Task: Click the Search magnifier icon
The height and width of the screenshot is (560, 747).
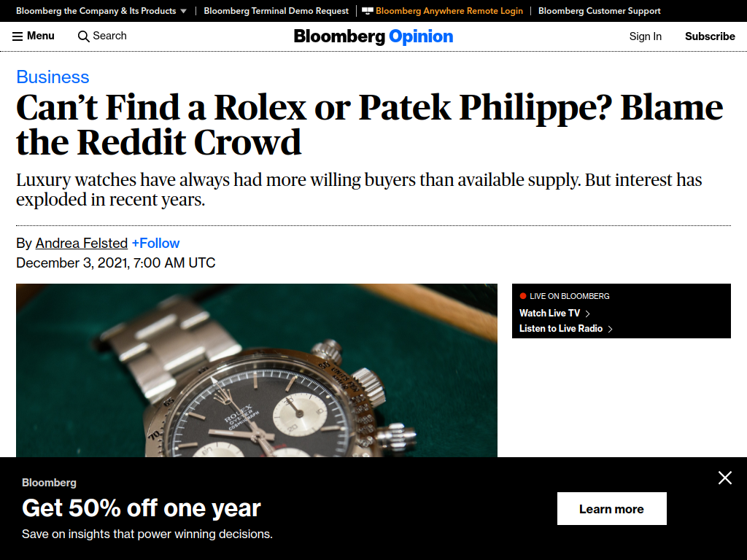Action: click(x=83, y=36)
